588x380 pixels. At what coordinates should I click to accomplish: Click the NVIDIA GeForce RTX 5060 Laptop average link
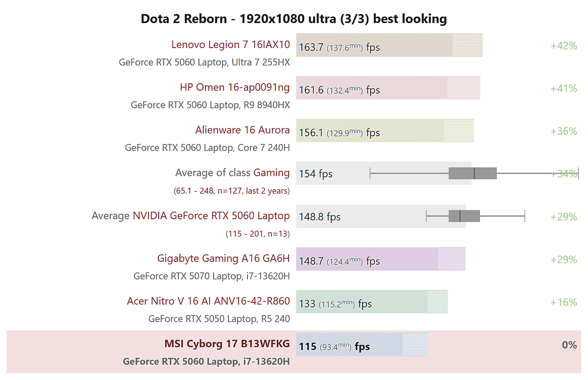tap(211, 215)
